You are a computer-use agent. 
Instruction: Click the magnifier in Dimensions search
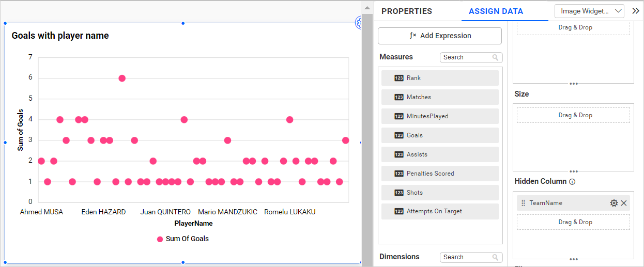(495, 257)
